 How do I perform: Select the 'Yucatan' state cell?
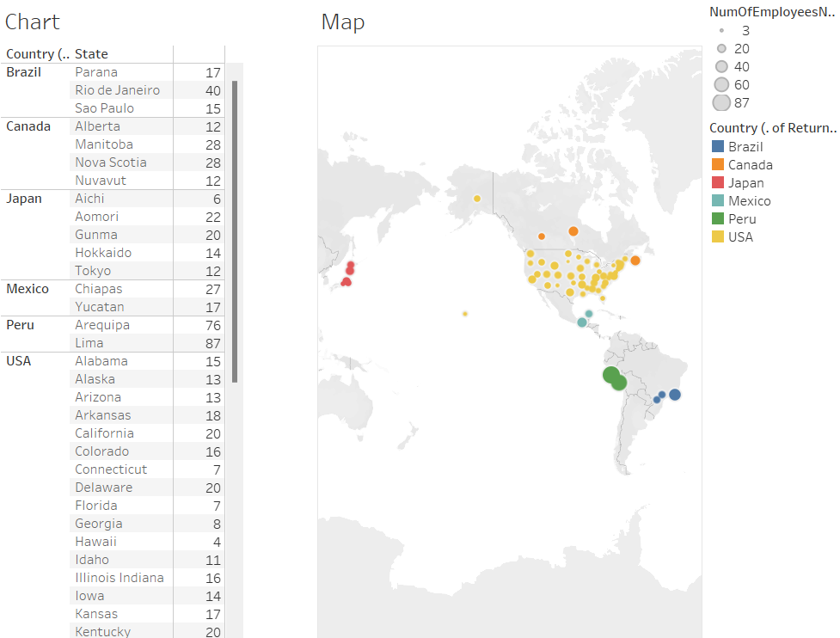(x=121, y=307)
